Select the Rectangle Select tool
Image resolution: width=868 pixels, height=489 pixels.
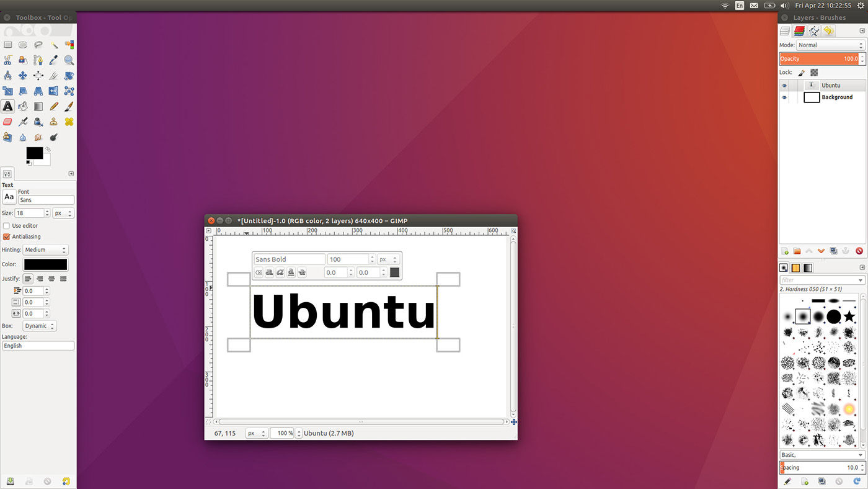click(x=7, y=45)
